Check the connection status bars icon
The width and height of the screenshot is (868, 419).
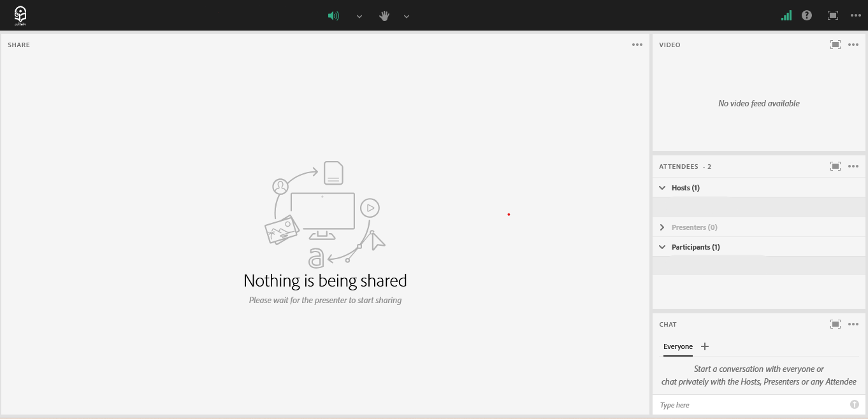click(786, 15)
